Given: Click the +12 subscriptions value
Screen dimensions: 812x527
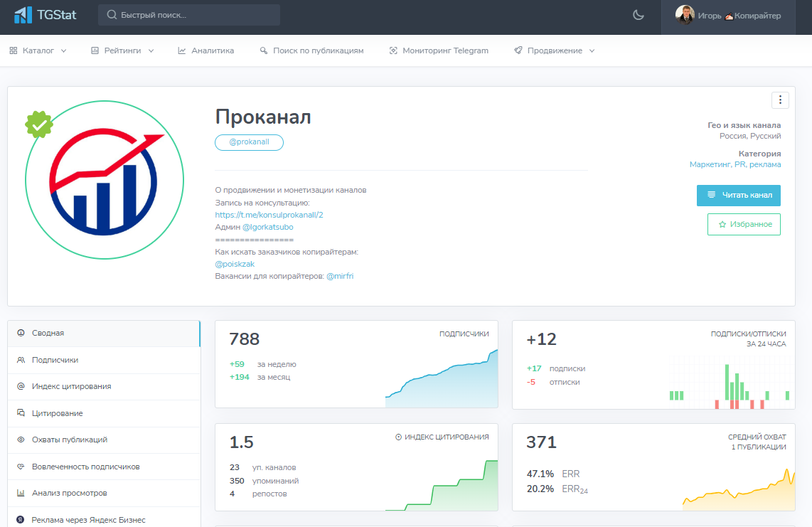Looking at the screenshot, I should coord(541,339).
